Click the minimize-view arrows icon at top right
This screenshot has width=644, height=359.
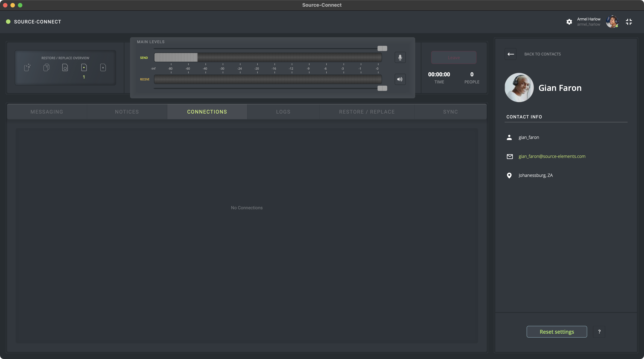coord(629,22)
